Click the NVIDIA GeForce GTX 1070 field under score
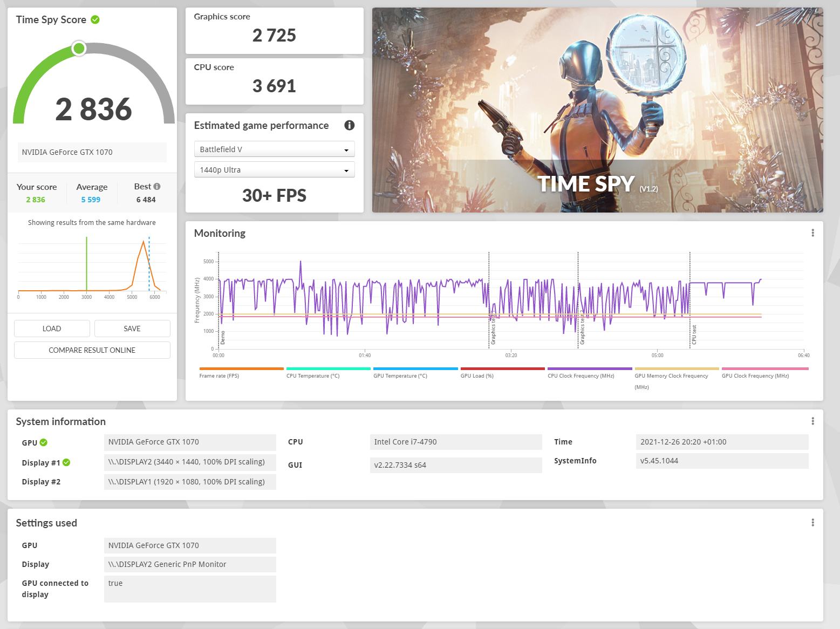The image size is (840, 629). (92, 152)
